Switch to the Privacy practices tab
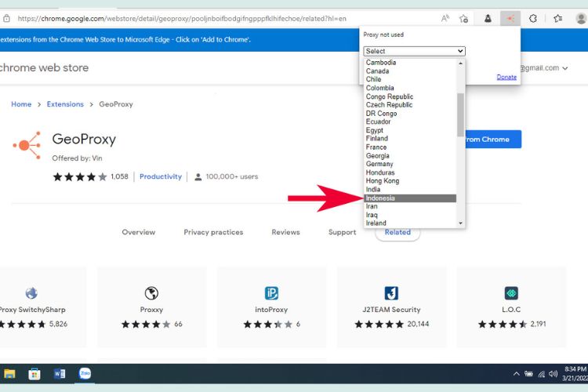 213,232
